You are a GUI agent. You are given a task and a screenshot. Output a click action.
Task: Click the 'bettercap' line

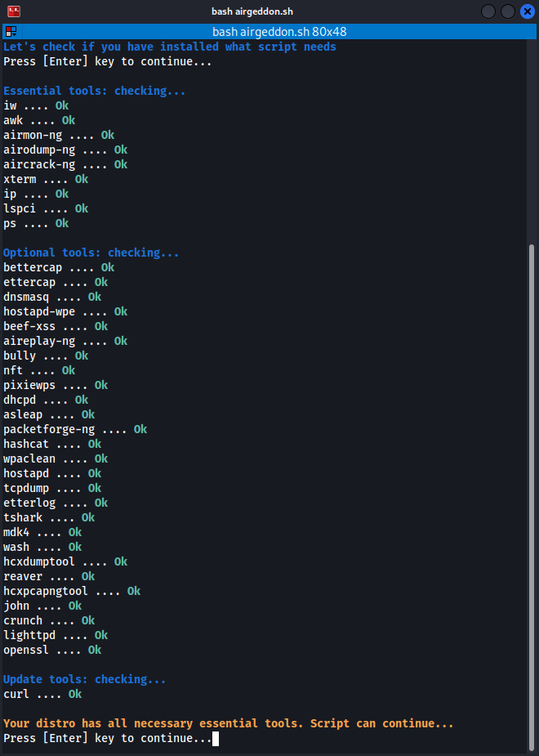click(x=59, y=267)
